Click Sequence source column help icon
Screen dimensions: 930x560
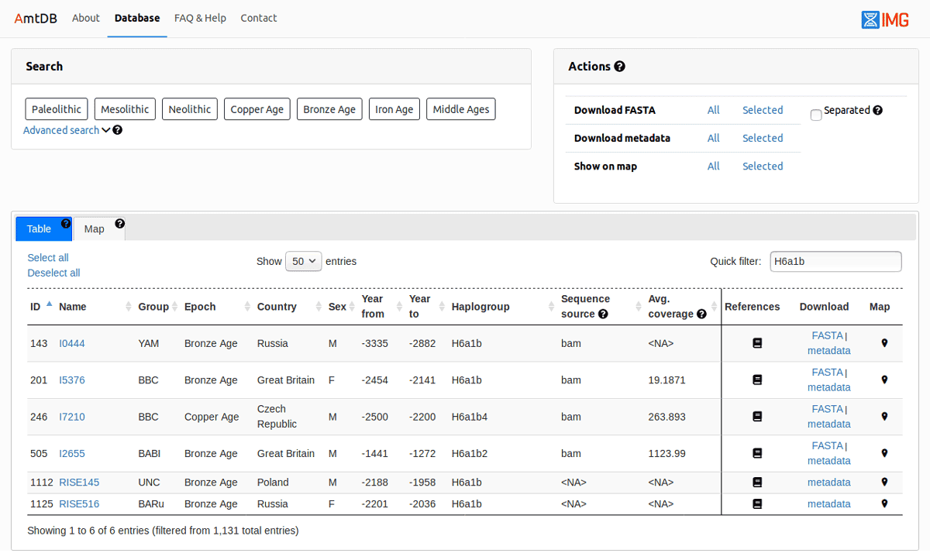[603, 314]
